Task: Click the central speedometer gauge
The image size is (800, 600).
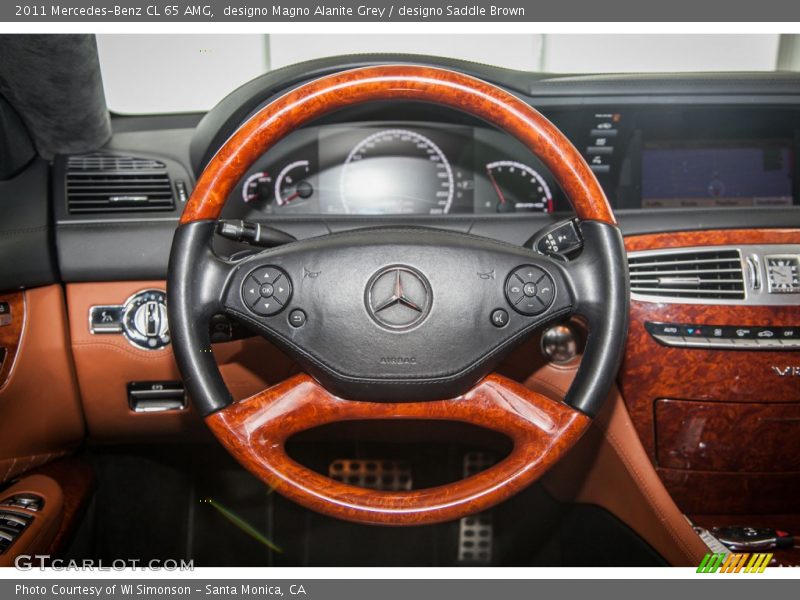Action: [397, 172]
